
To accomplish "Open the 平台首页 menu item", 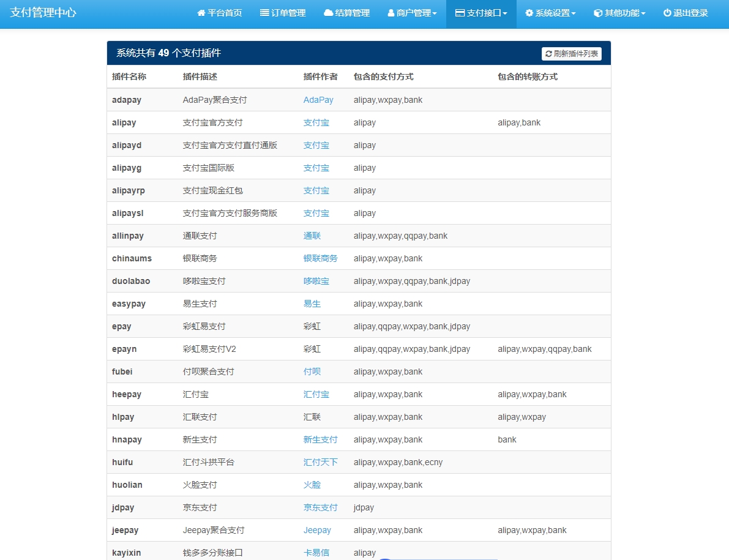I will coord(220,13).
